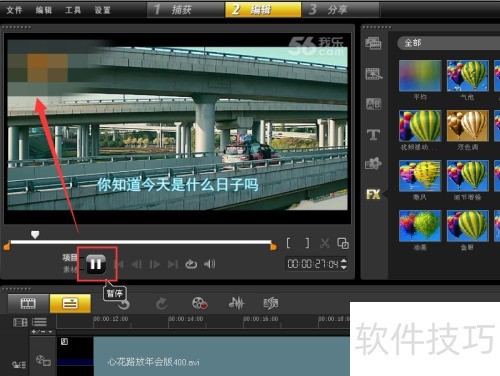Open the 工具 menu
The width and height of the screenshot is (500, 376).
click(73, 10)
